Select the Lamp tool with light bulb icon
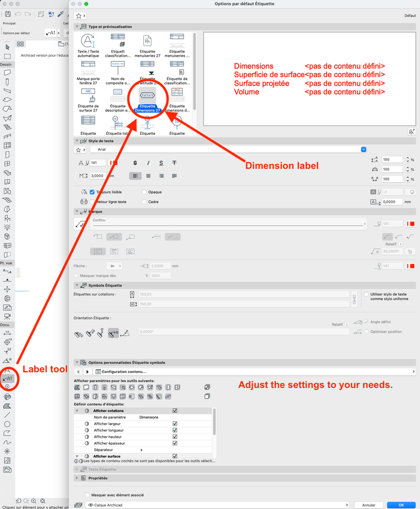 (x=7, y=227)
